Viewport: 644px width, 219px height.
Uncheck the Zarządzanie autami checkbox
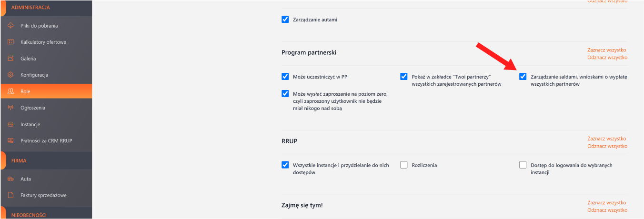point(285,20)
